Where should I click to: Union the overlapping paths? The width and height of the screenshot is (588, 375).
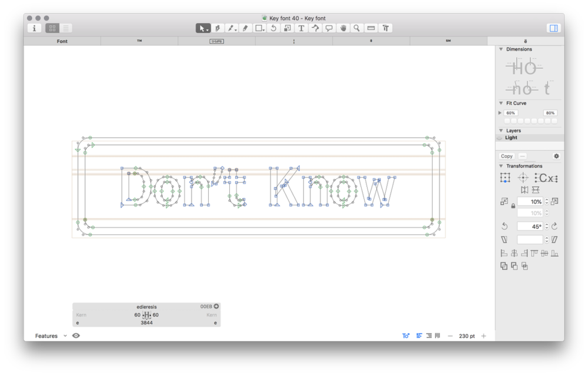pyautogui.click(x=504, y=266)
